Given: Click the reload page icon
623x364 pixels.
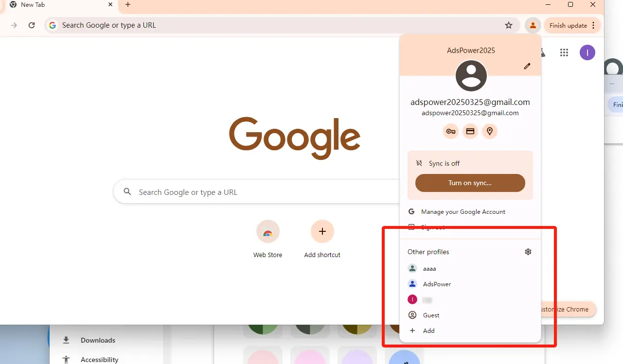Looking at the screenshot, I should tap(32, 25).
